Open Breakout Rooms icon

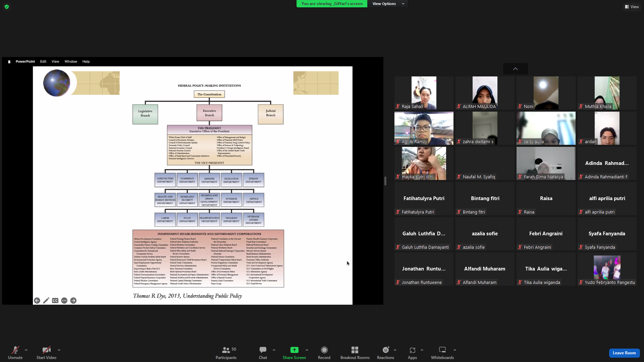(355, 350)
